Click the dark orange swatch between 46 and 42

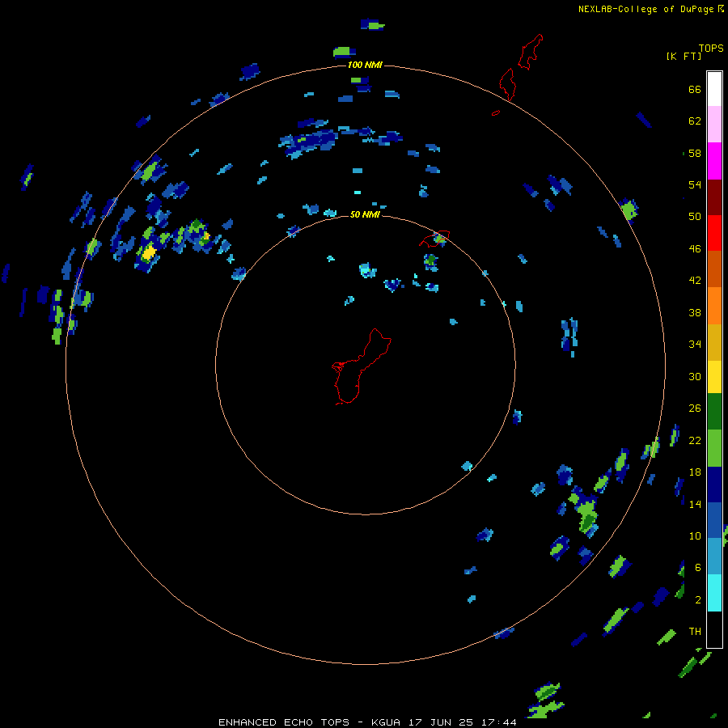[x=714, y=269]
